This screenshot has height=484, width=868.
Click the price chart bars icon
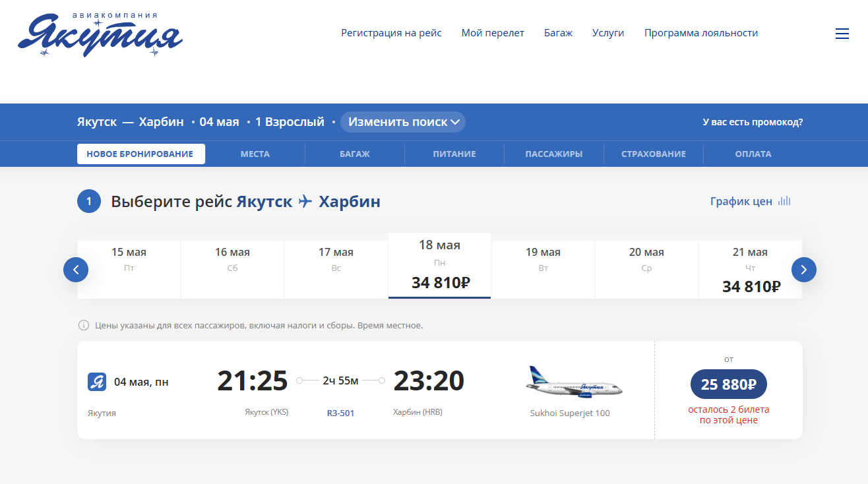click(x=784, y=201)
